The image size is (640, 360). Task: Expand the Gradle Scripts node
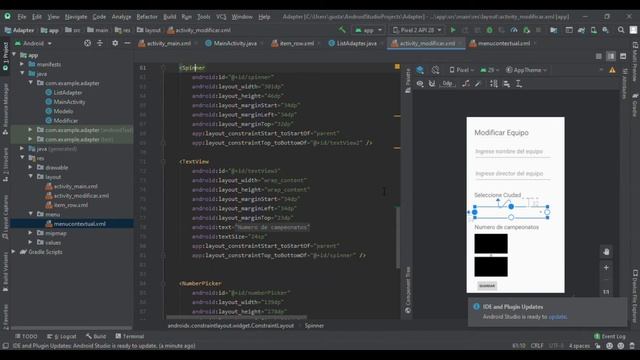13,252
